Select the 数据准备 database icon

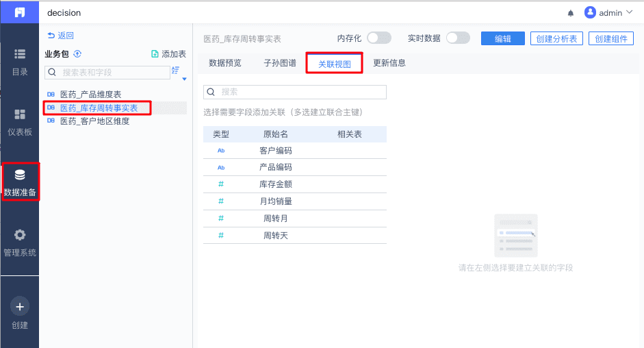coord(20,175)
